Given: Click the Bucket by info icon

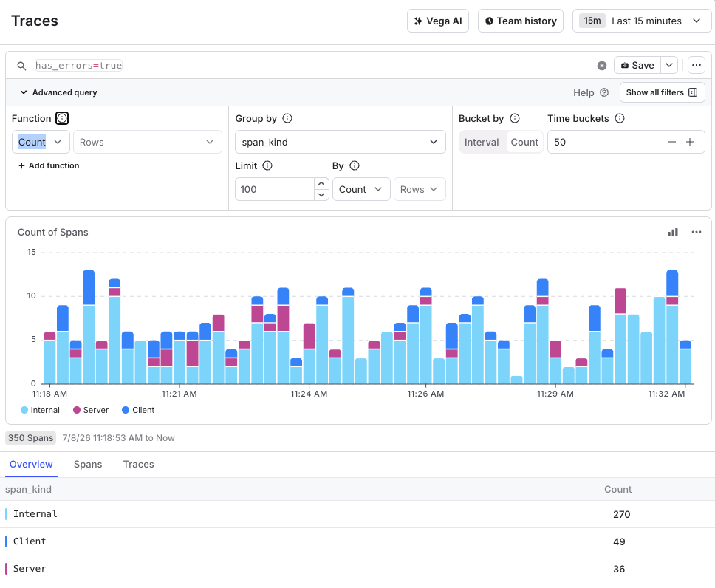Looking at the screenshot, I should (515, 119).
